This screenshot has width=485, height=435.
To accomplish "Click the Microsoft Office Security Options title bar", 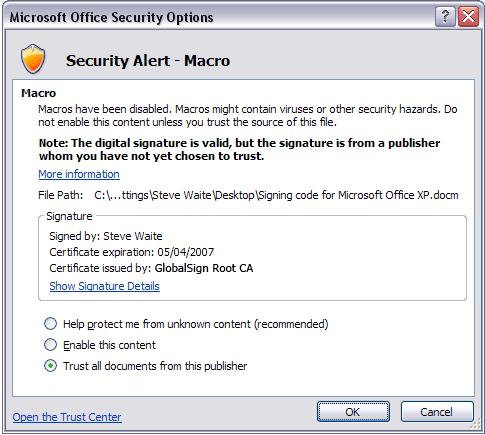I will 220,17.
